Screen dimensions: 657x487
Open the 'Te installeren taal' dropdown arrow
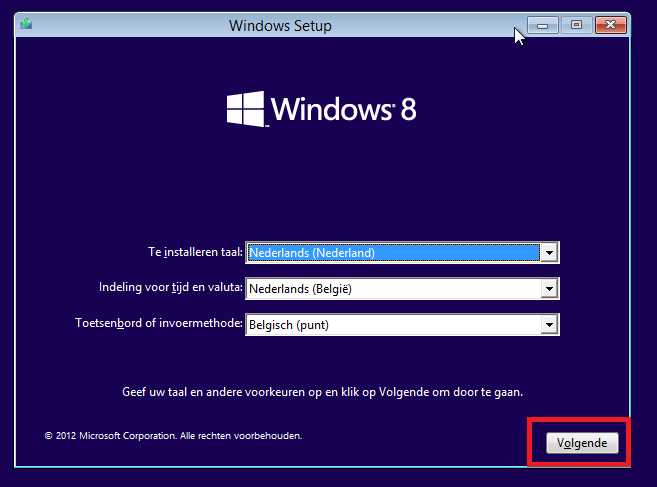pyautogui.click(x=549, y=253)
